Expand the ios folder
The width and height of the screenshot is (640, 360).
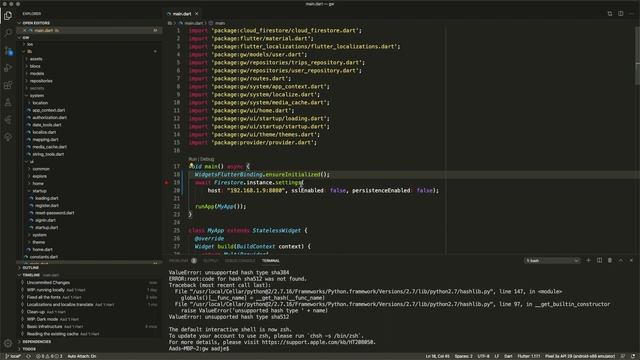(29, 44)
